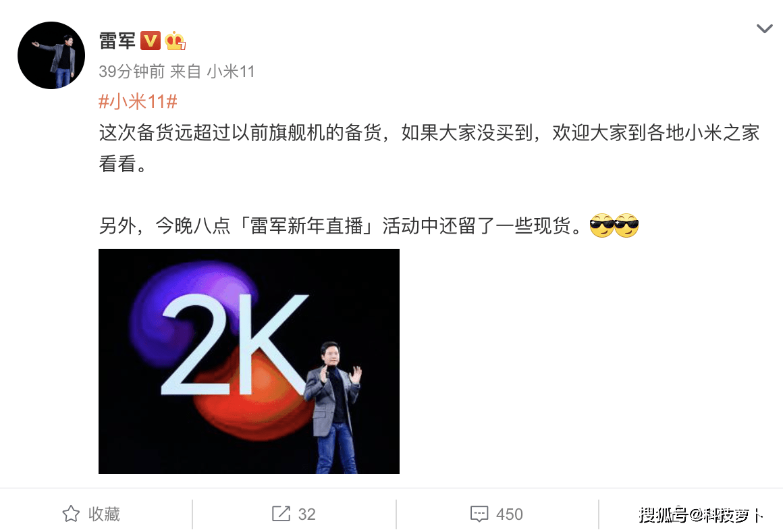Click the 收藏 label
The image size is (783, 532).
pos(104,514)
